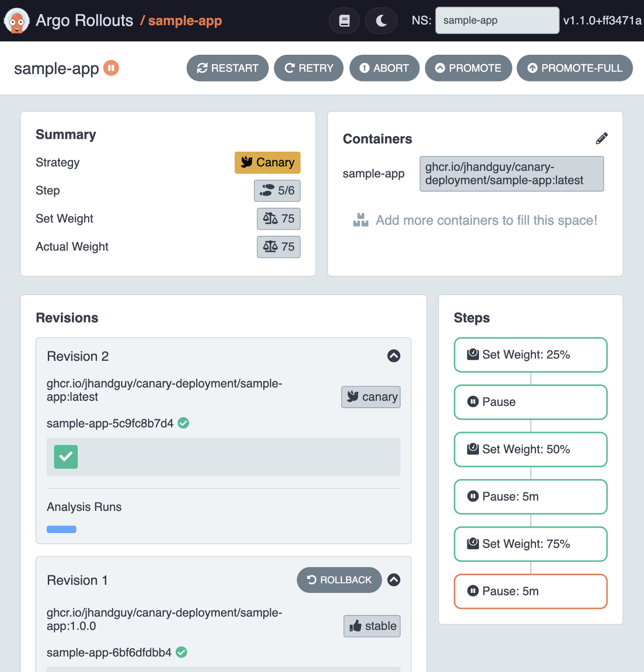
Task: Click the Argo Rollouts title
Action: coord(85,21)
